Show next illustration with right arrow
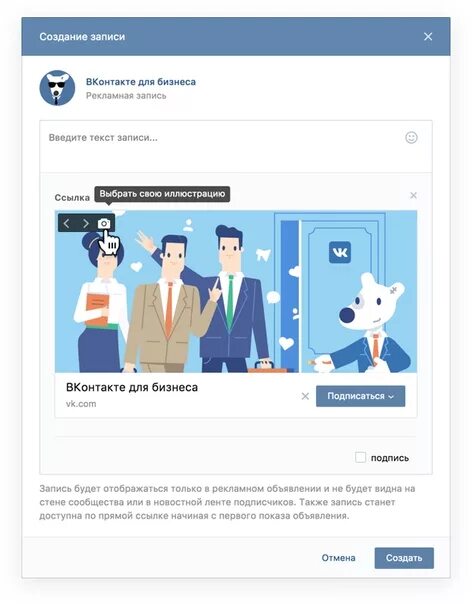The height and width of the screenshot is (604, 472). pos(86,223)
